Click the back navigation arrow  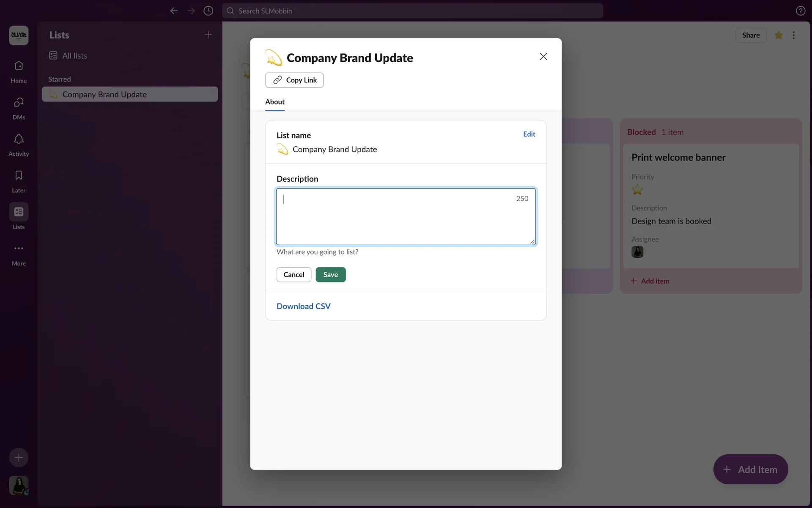coord(174,11)
